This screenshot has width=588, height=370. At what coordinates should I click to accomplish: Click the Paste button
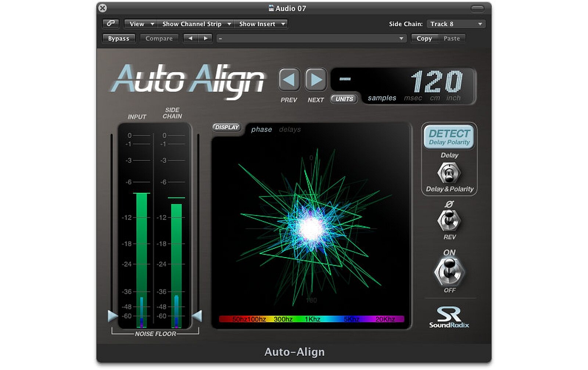tap(452, 38)
